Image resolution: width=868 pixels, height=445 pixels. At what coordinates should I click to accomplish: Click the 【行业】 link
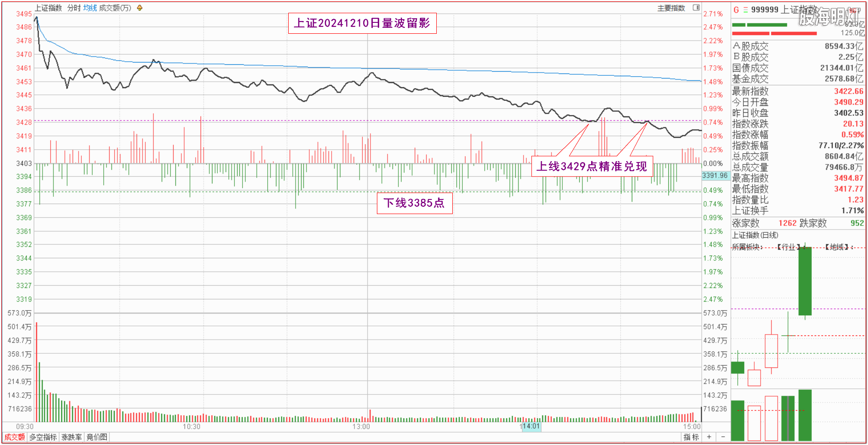coord(789,247)
